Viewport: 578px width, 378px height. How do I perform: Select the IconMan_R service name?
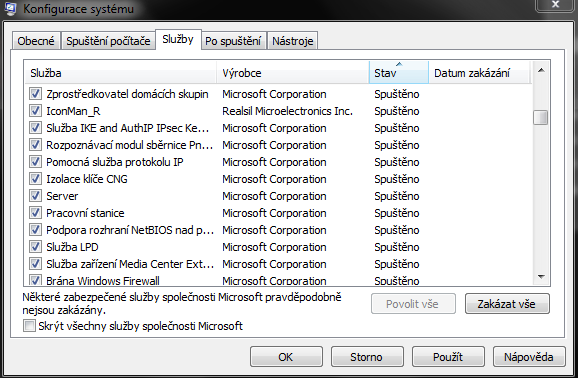point(73,111)
